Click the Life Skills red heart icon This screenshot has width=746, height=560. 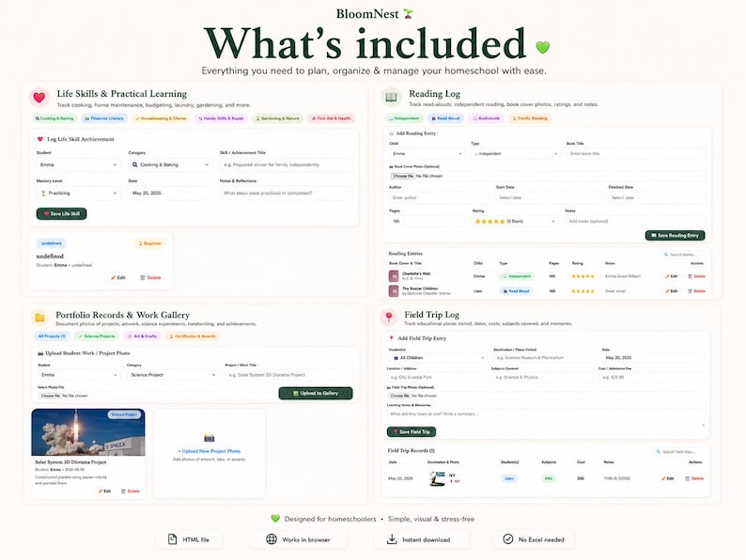(x=39, y=98)
